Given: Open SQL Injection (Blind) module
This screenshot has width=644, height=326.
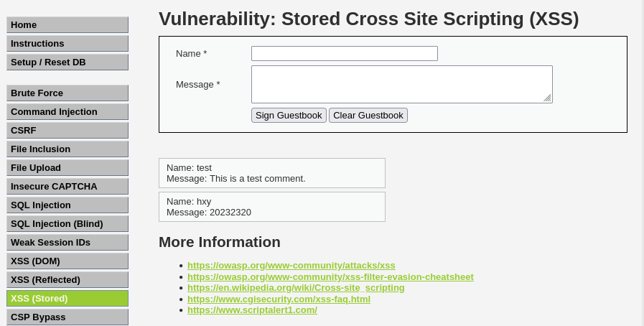Looking at the screenshot, I should tap(67, 224).
